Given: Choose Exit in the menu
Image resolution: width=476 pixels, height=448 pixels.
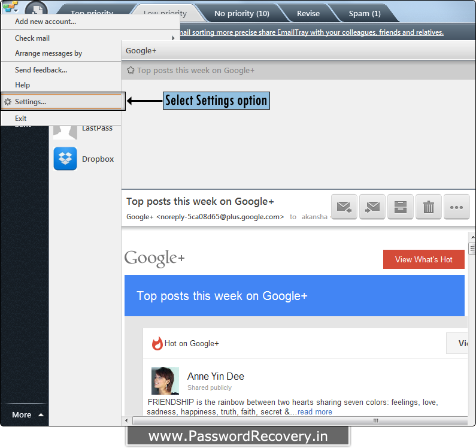Looking at the screenshot, I should (20, 119).
